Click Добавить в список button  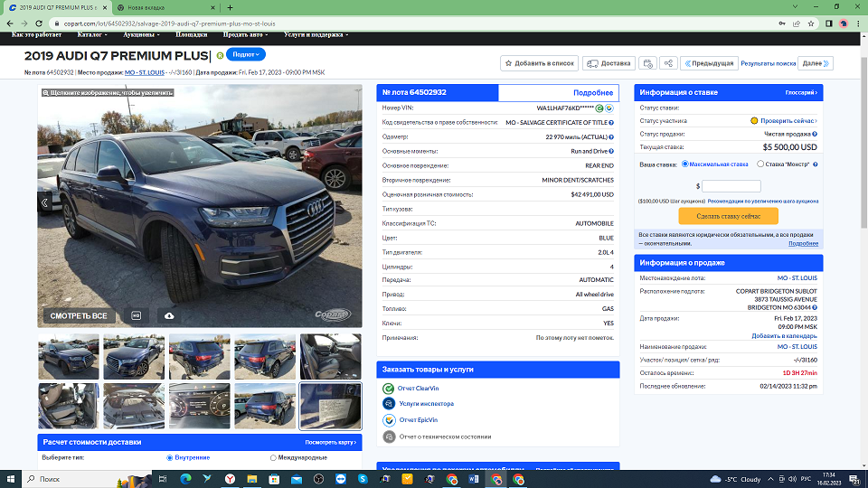click(539, 63)
